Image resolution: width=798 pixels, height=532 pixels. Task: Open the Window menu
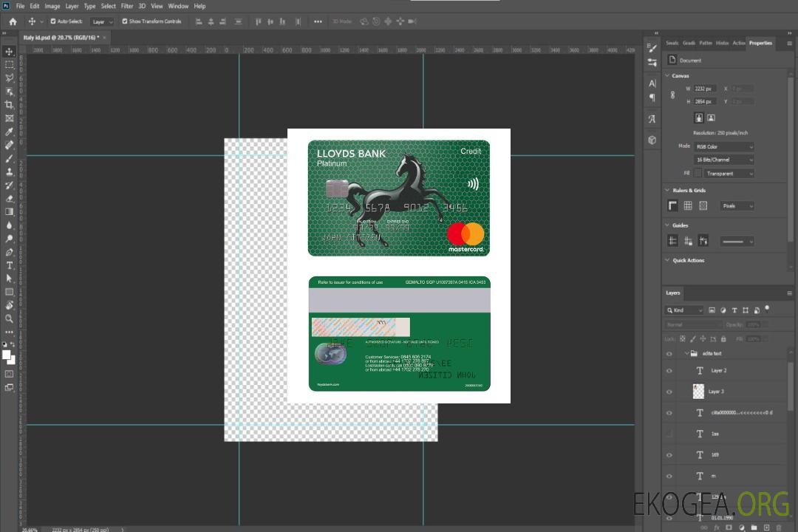click(x=178, y=6)
